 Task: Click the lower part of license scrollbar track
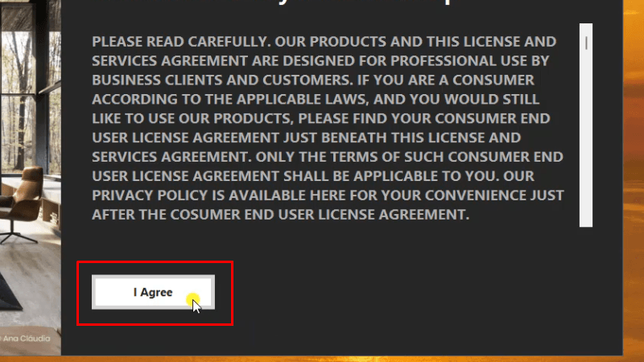click(x=586, y=193)
